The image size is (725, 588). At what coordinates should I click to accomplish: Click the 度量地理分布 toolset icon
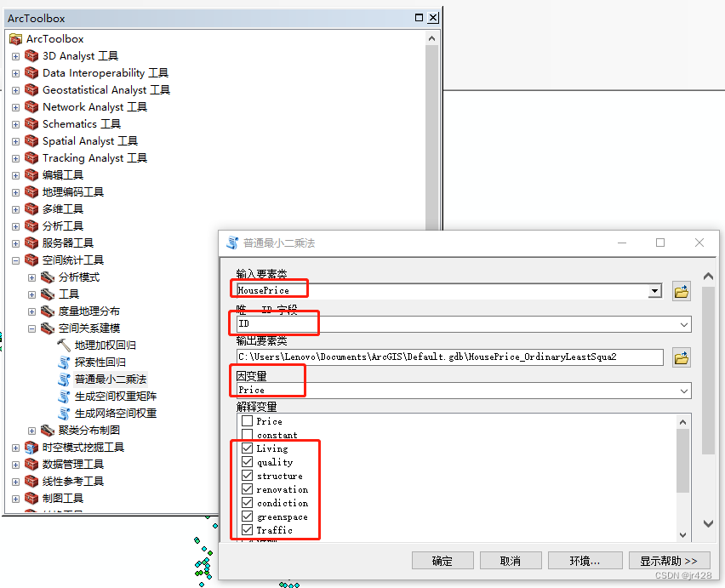coord(48,311)
